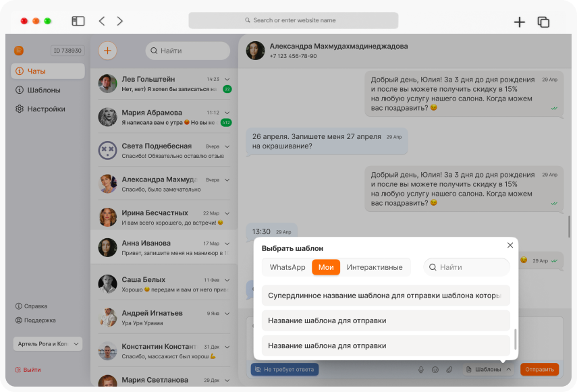Viewport: 577px width, 392px height.
Task: Toggle Не требует ответа
Action: click(285, 369)
